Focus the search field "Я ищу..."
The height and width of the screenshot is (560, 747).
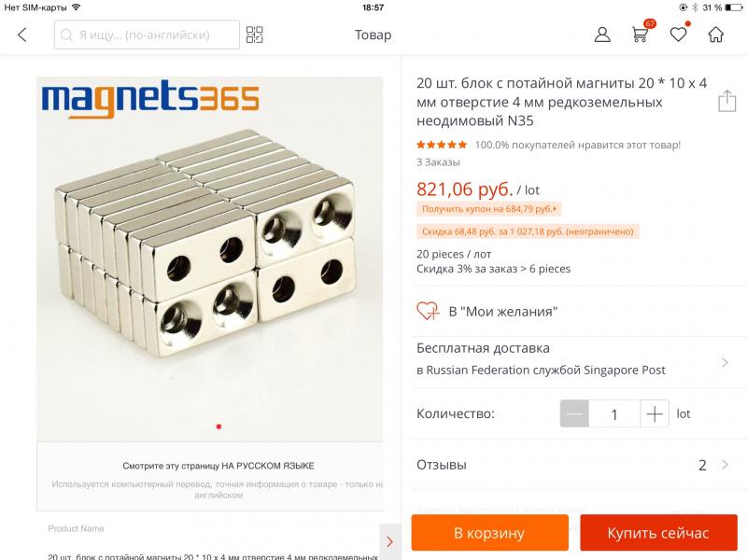(148, 35)
